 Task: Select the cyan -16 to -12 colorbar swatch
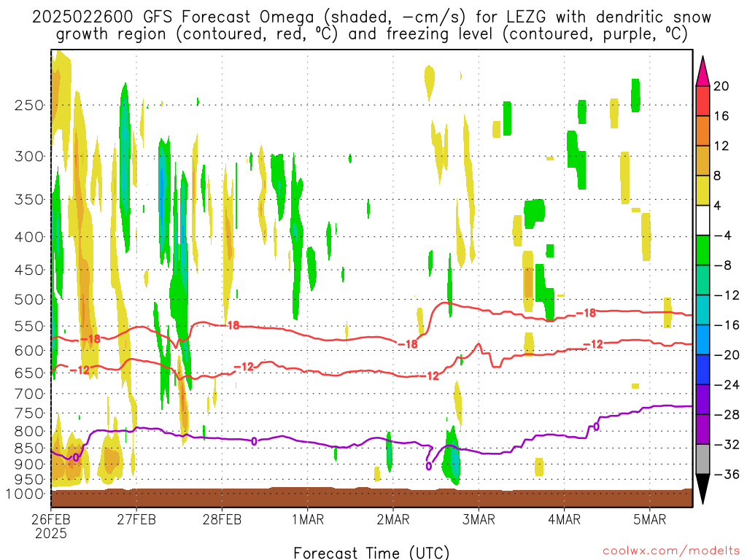pyautogui.click(x=703, y=310)
